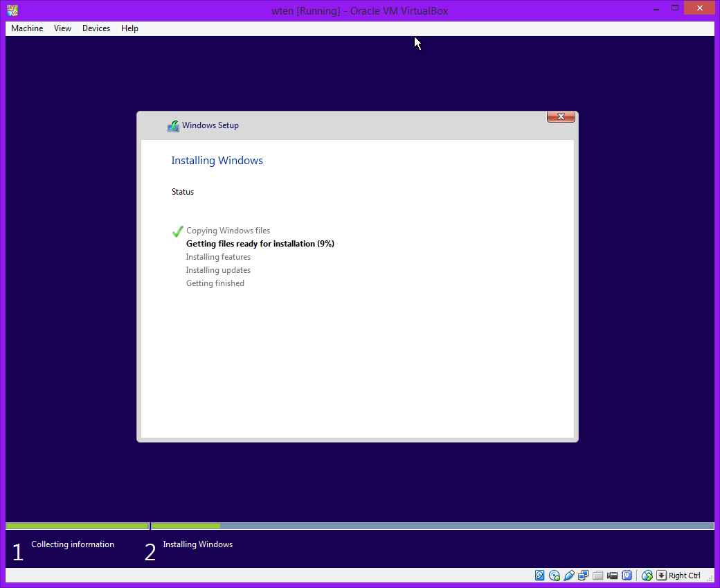Click the green installation progress bar
This screenshot has width=720, height=588.
[186, 526]
